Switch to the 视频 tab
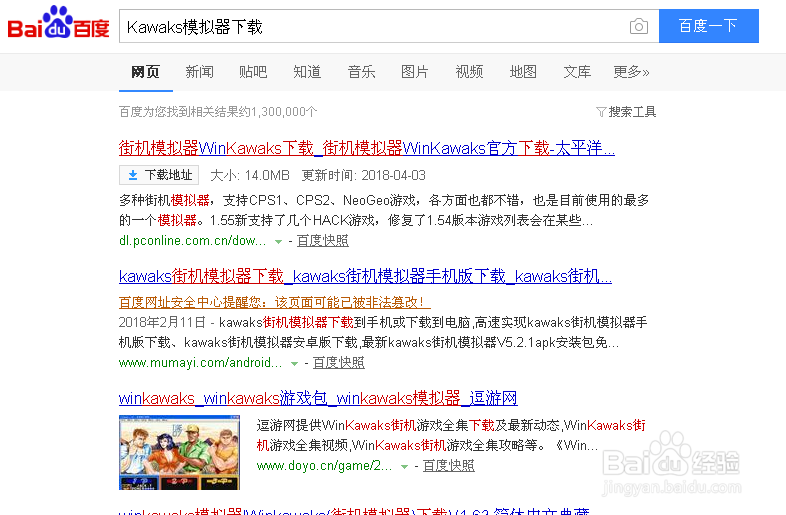 pos(469,72)
